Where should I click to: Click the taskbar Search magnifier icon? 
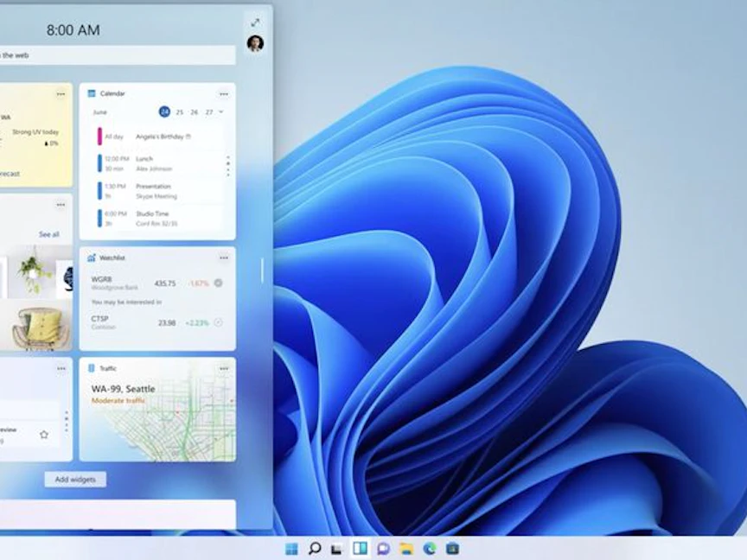point(315,549)
